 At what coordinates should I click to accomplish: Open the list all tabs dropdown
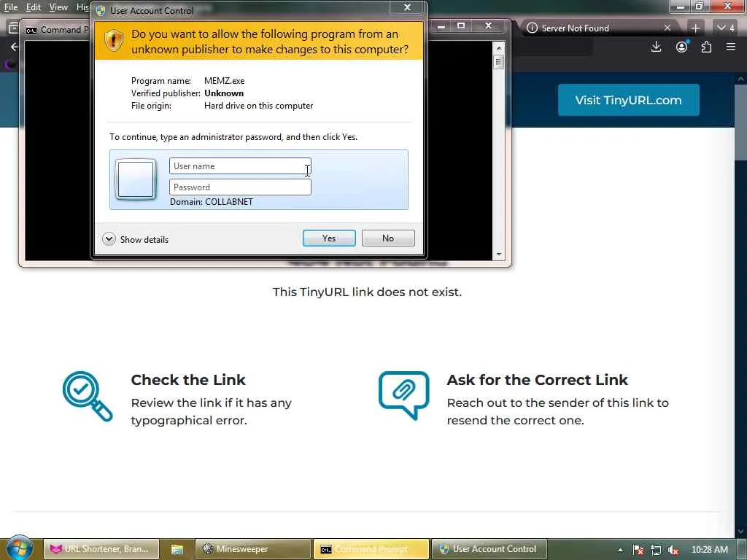726,28
